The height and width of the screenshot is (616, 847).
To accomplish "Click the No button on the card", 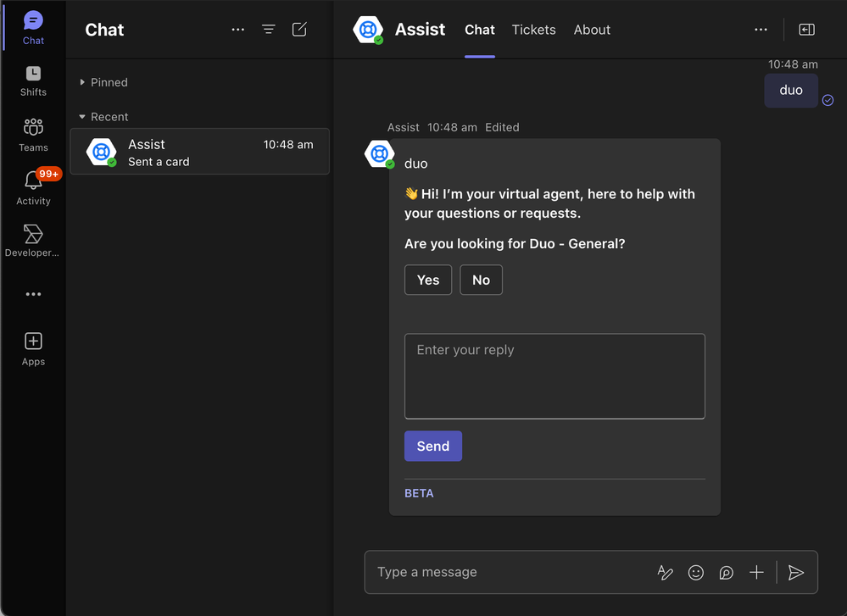I will pyautogui.click(x=481, y=280).
